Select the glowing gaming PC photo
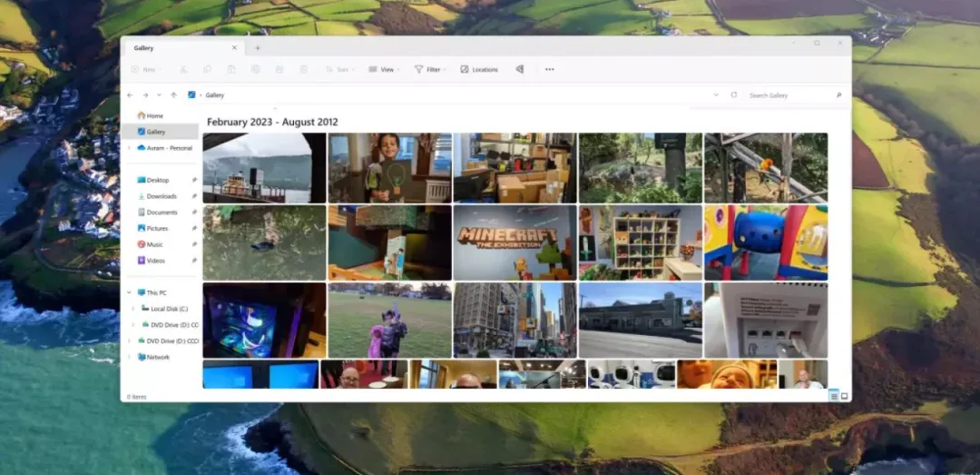The height and width of the screenshot is (475, 980). tap(264, 321)
